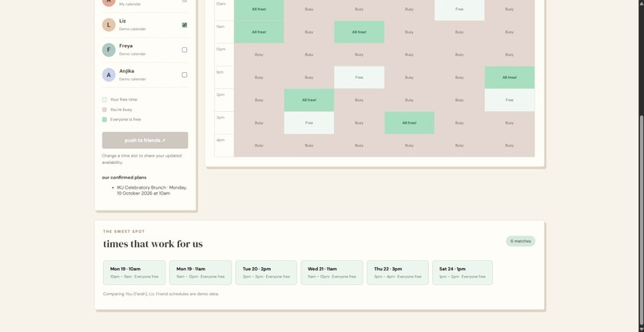
Task: Click the name 'Anjika' in the friends list
Action: pos(126,71)
